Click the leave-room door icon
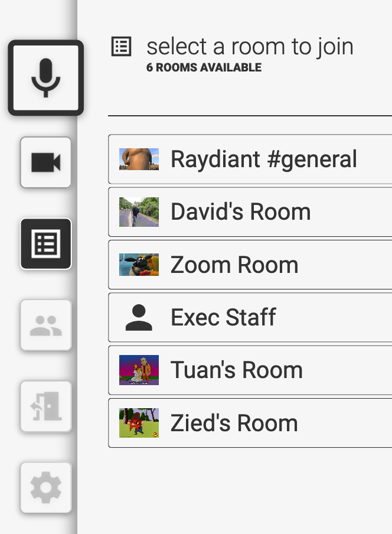The height and width of the screenshot is (534, 392). [x=45, y=406]
